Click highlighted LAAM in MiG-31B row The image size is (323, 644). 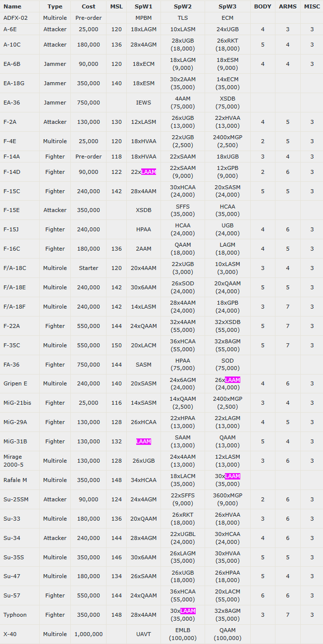pyautogui.click(x=144, y=441)
